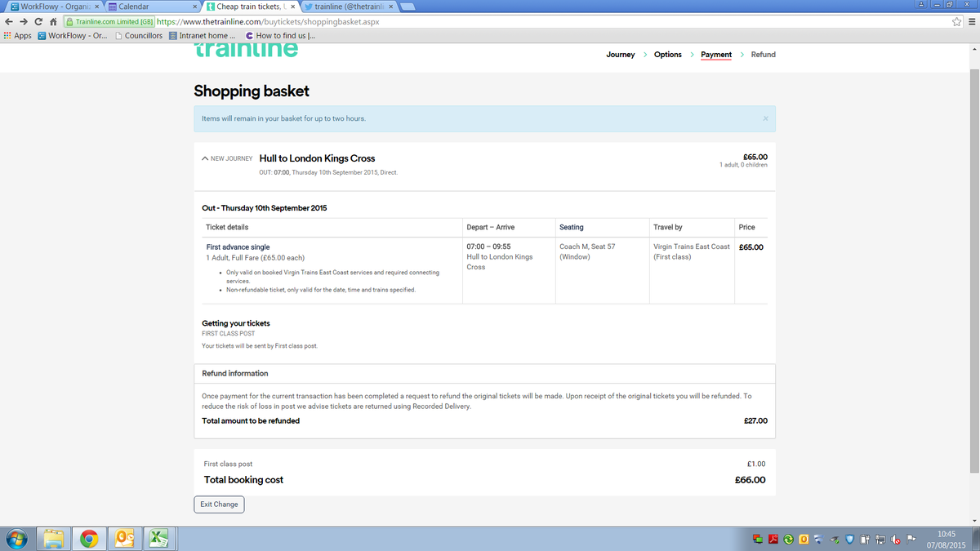Click the 07:00 – 09:55 departure time

point(488,247)
